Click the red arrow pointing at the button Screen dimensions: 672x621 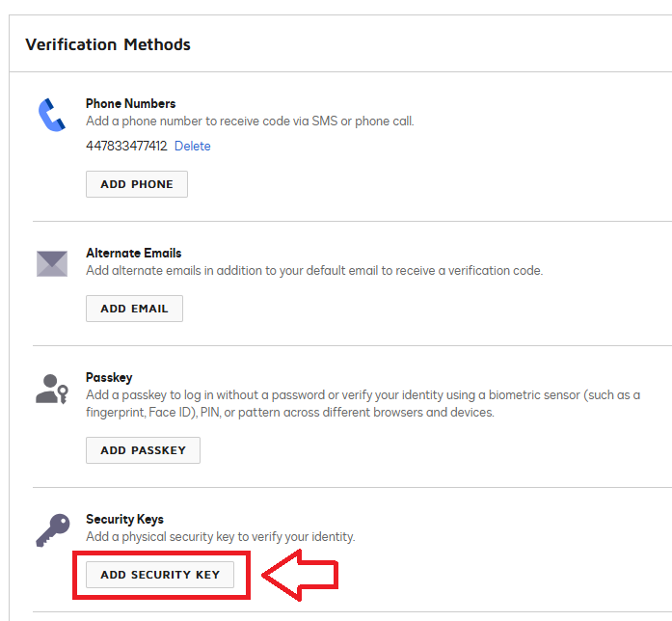point(300,575)
